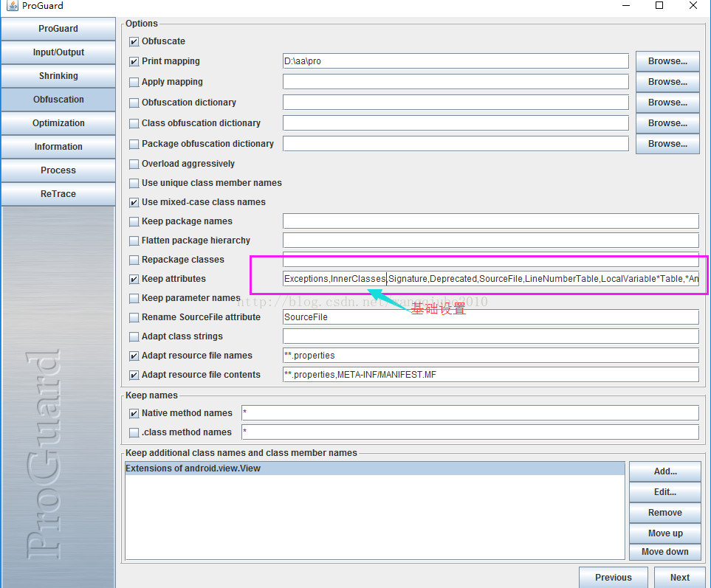Open the Optimization tab

click(x=58, y=122)
